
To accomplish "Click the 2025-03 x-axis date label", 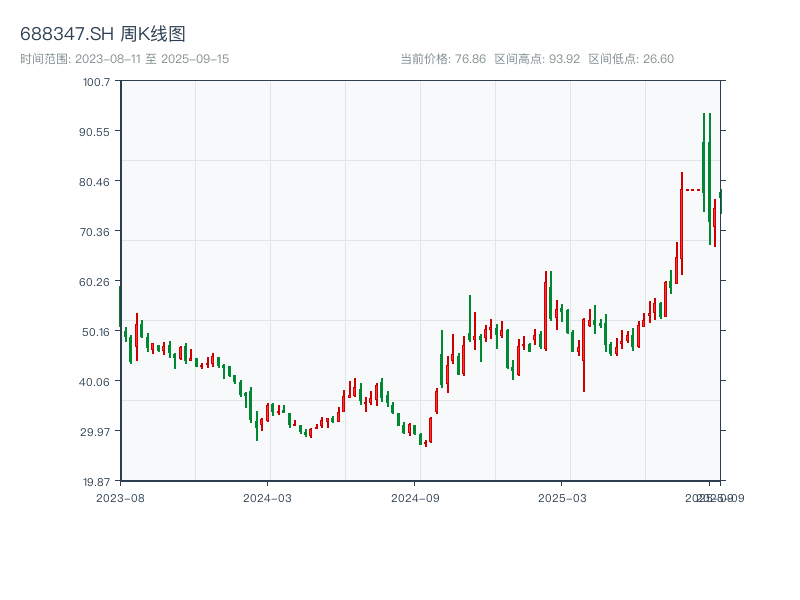I will pyautogui.click(x=562, y=497).
